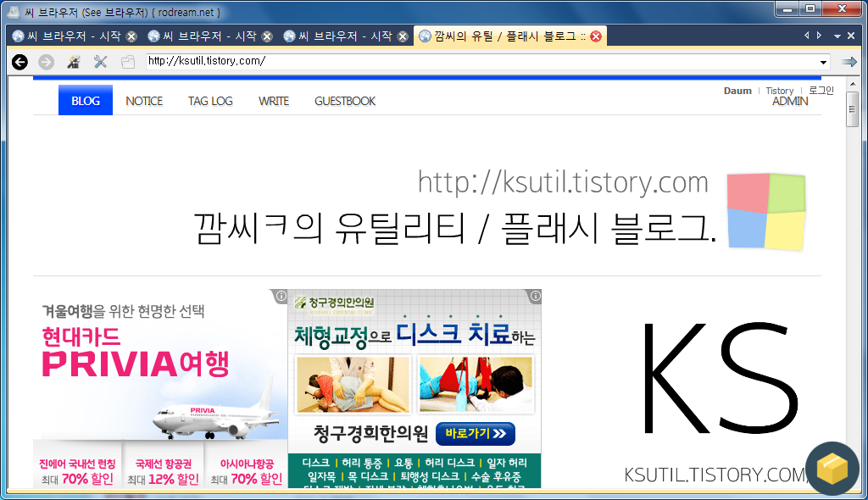Click the browser window icon in the title bar
Screen dimensions: 868x500
pyautogui.click(x=14, y=12)
